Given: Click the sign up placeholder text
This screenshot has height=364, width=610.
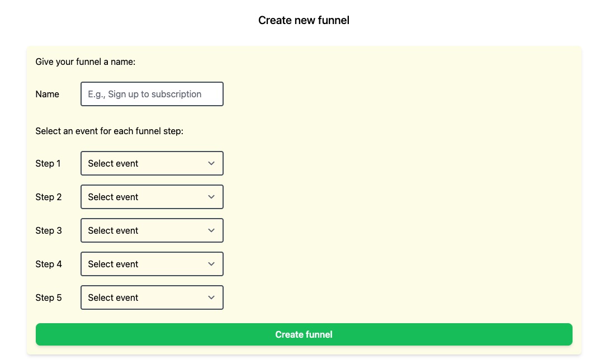Looking at the screenshot, I should coord(144,94).
